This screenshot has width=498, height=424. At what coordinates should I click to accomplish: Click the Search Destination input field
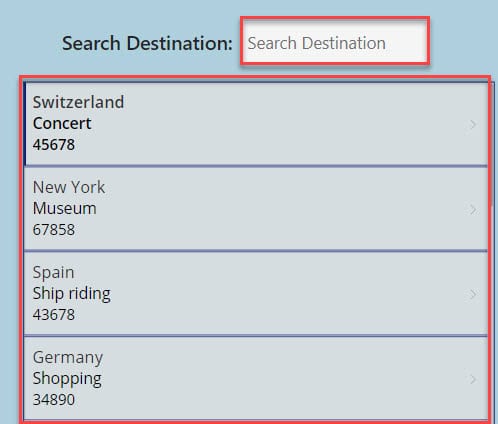pyautogui.click(x=335, y=41)
